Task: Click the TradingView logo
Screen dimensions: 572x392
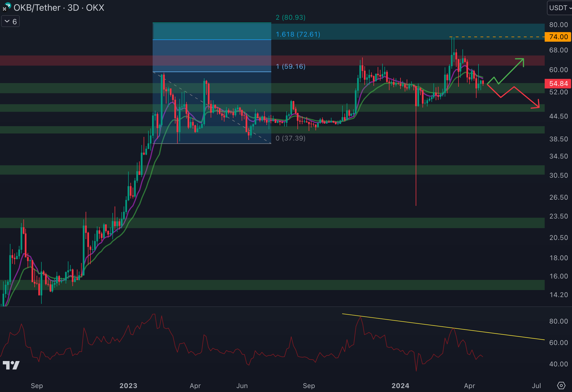Action: pos(11,365)
